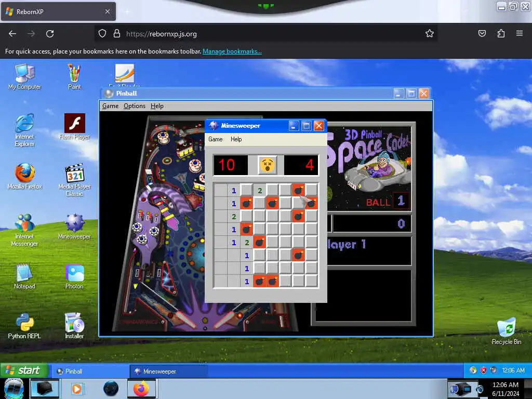Open the Internet Explorer desktop icon

[24, 130]
